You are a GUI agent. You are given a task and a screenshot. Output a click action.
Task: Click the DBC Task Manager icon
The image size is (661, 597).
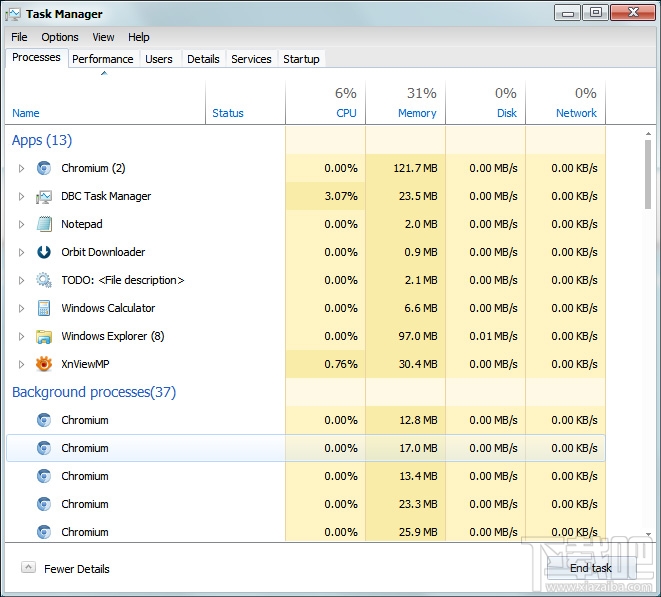44,196
